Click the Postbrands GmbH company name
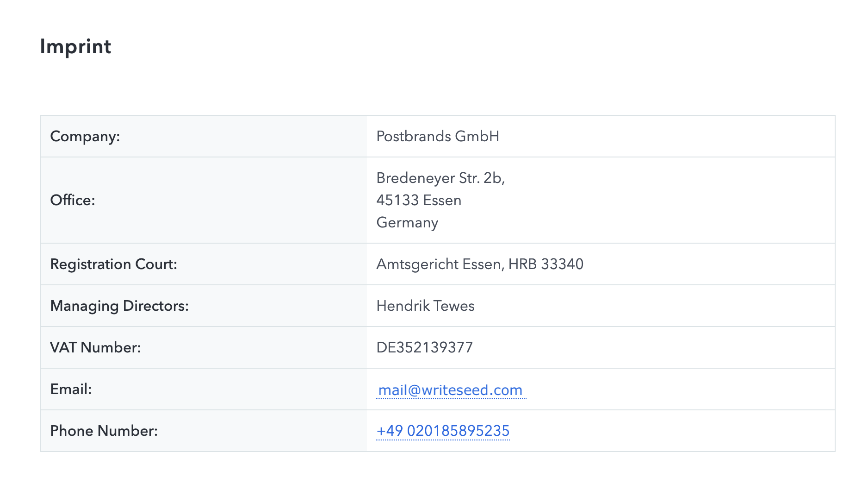 (x=437, y=137)
